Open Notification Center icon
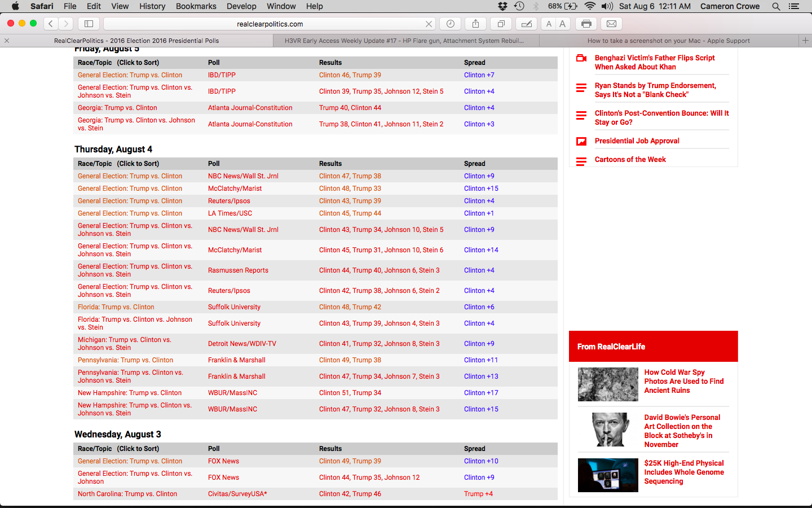812x508 pixels. (793, 6)
